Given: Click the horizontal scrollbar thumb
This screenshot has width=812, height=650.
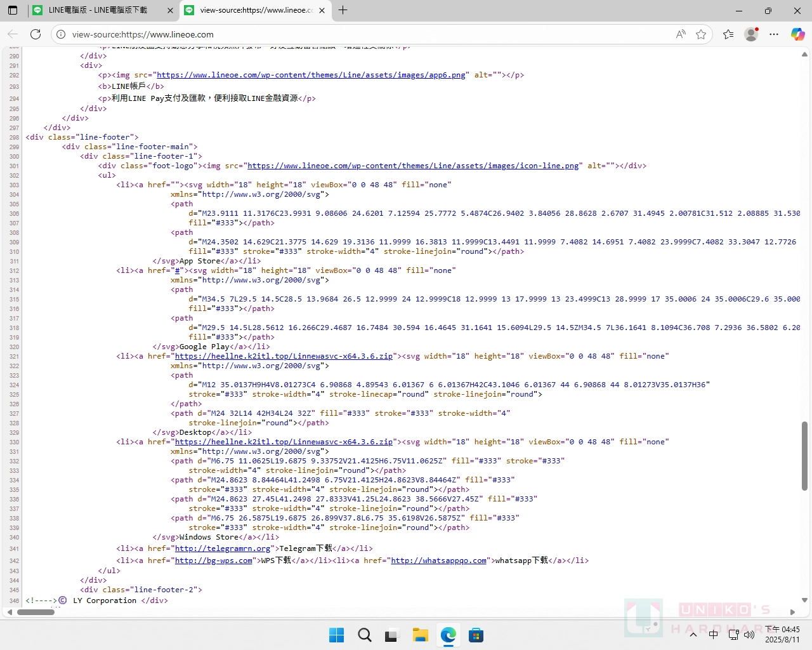Looking at the screenshot, I should coord(36,613).
